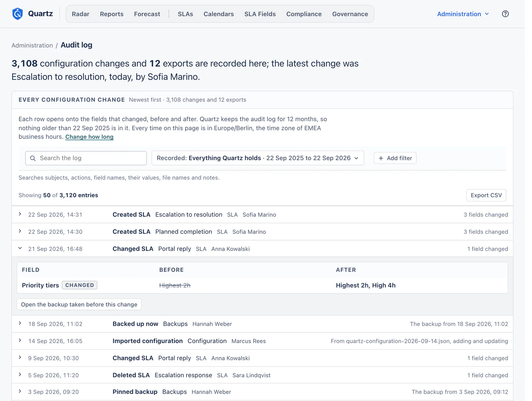Open the Calendars tab
This screenshot has width=532, height=401.
pyautogui.click(x=219, y=14)
